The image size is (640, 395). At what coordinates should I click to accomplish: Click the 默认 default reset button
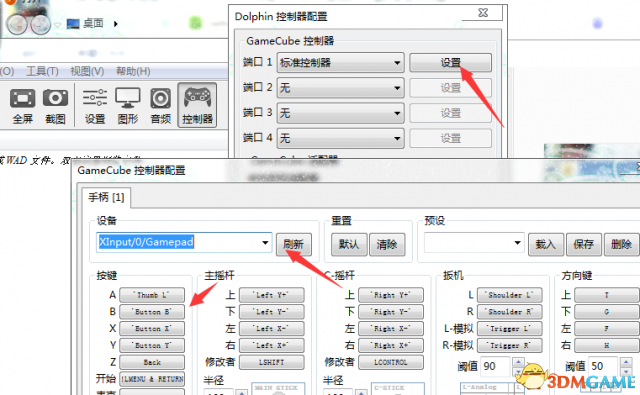coord(349,244)
